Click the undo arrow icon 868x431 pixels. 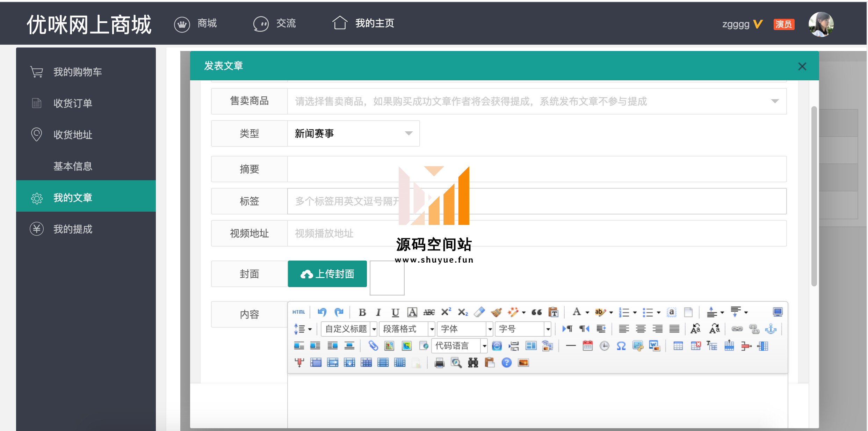pyautogui.click(x=322, y=312)
